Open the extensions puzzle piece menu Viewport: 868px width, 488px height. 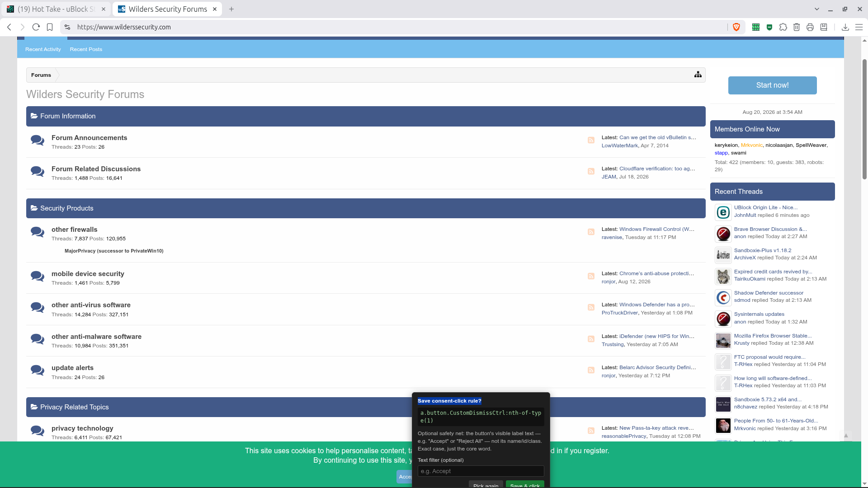point(783,27)
